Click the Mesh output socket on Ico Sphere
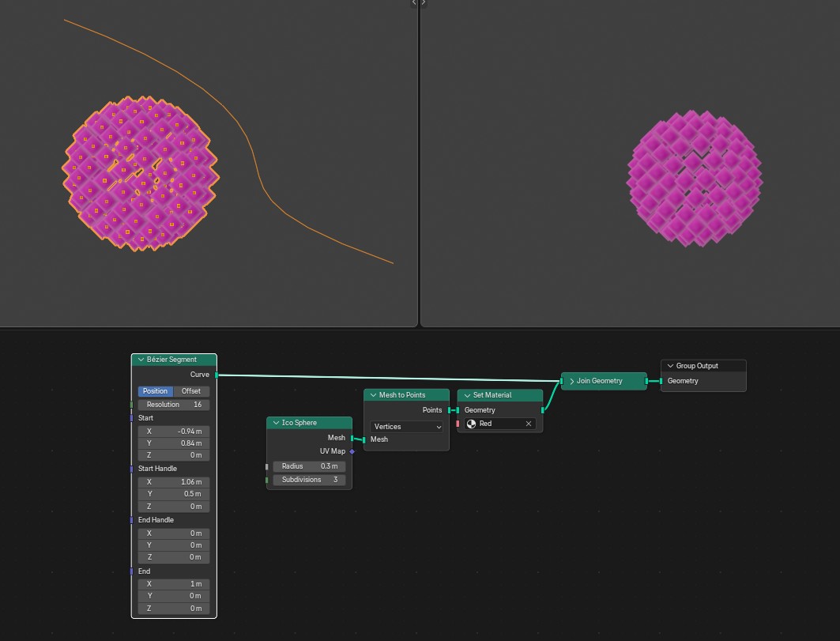Image resolution: width=840 pixels, height=641 pixels. click(352, 439)
